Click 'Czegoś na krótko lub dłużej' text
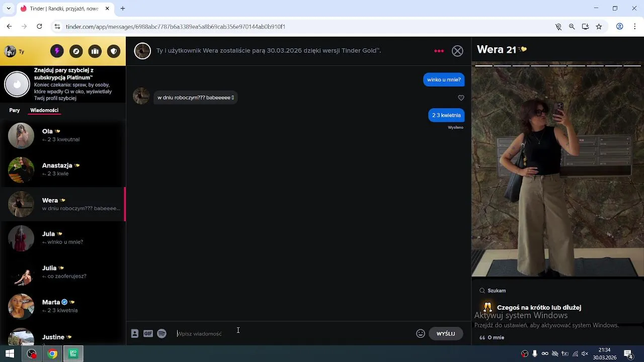Viewport: 644px width, 362px height. pyautogui.click(x=539, y=307)
